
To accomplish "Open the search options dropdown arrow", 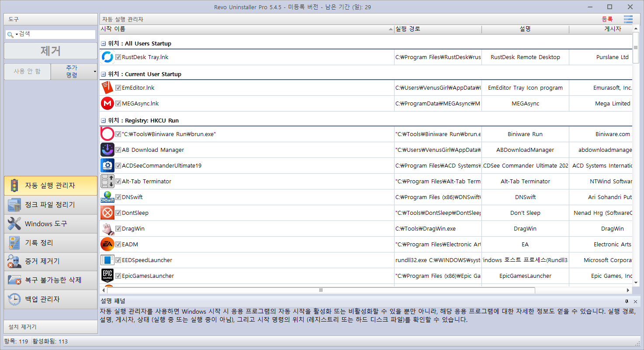I will pyautogui.click(x=17, y=34).
